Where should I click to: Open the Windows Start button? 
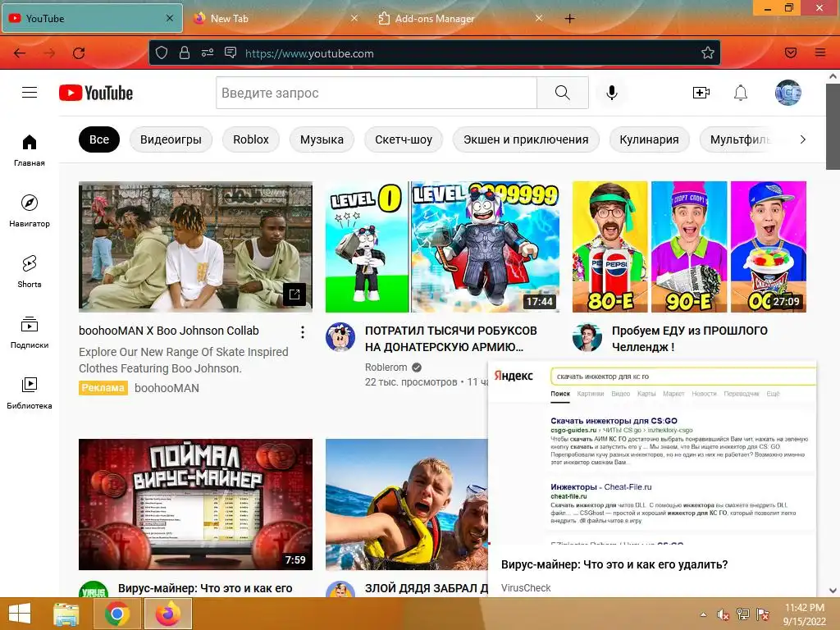(20, 614)
